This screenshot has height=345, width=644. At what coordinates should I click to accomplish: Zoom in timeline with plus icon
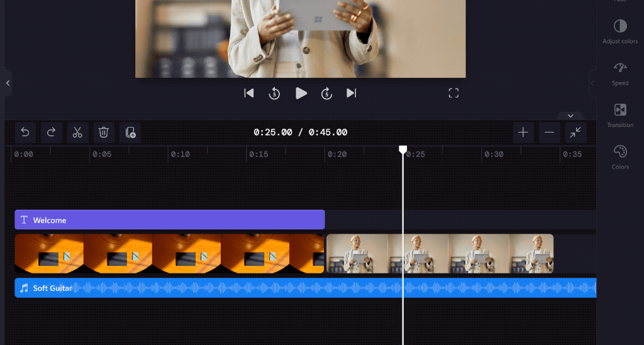click(523, 132)
